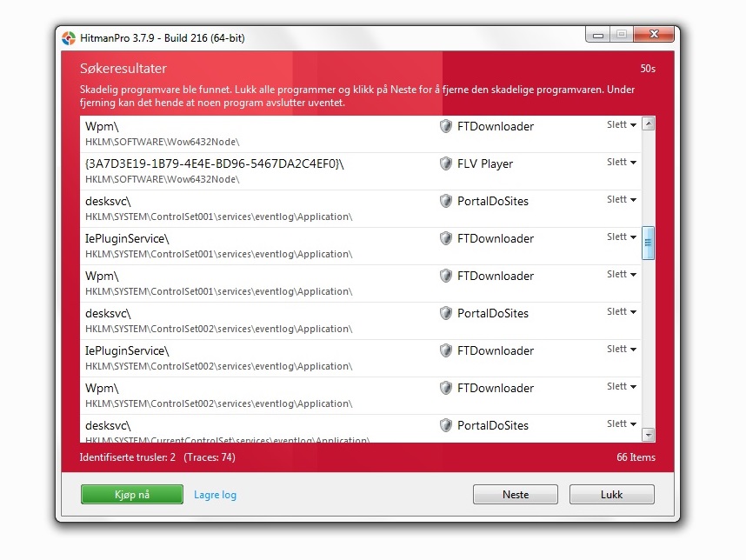Click the FLV Player threat name
Screen dimensions: 746x560
(x=485, y=164)
